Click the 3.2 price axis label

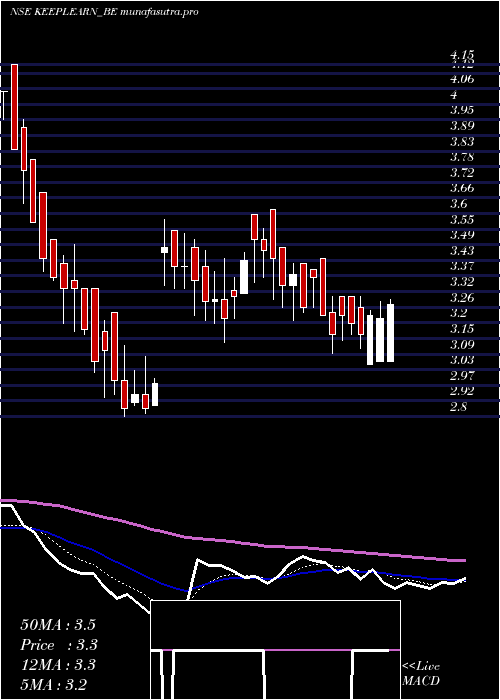point(458,313)
